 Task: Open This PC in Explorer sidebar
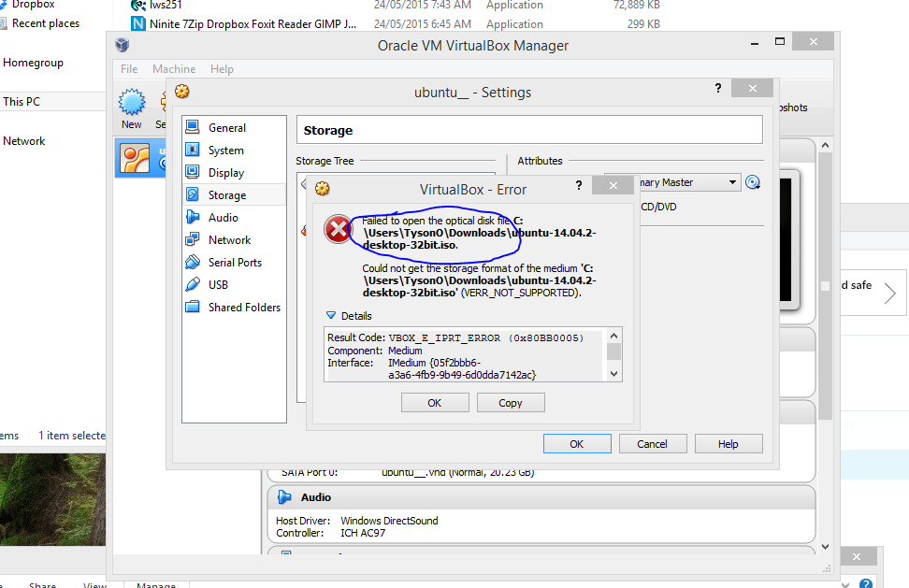22,101
